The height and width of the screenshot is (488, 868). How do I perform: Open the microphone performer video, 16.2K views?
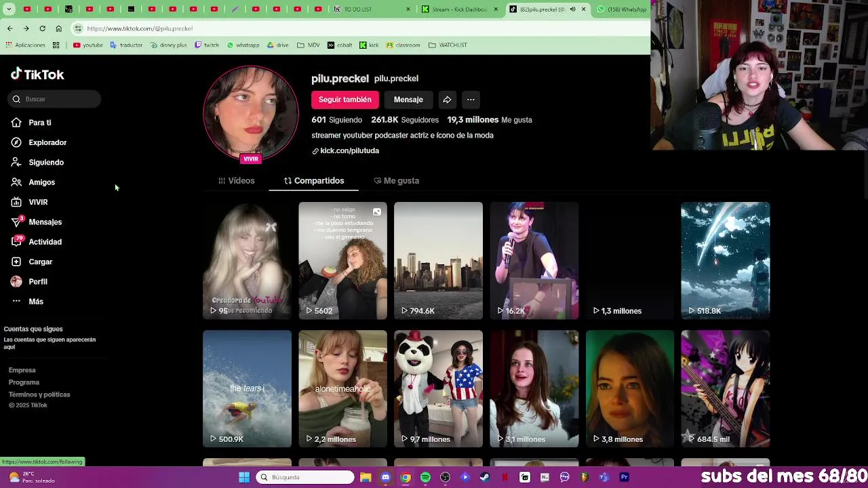pyautogui.click(x=534, y=260)
